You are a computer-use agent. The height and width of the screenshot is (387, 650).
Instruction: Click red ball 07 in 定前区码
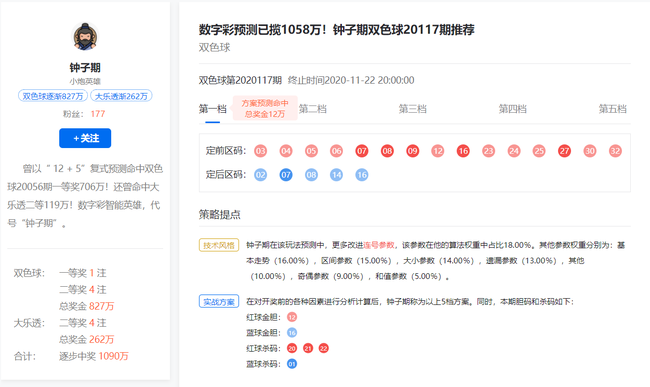(x=362, y=151)
